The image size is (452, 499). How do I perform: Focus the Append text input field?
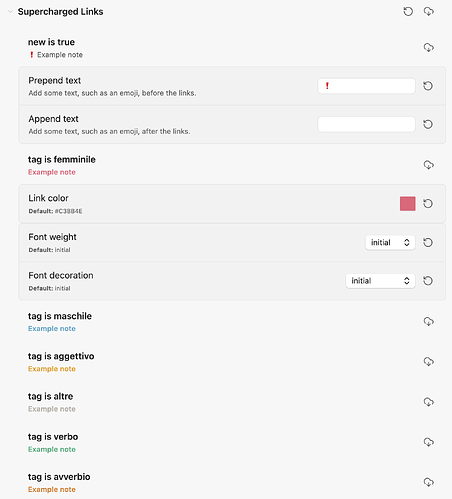366,124
